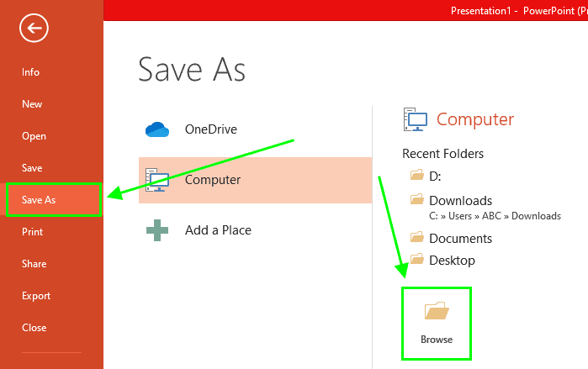The height and width of the screenshot is (369, 588).
Task: Open the Export options
Action: click(x=36, y=296)
